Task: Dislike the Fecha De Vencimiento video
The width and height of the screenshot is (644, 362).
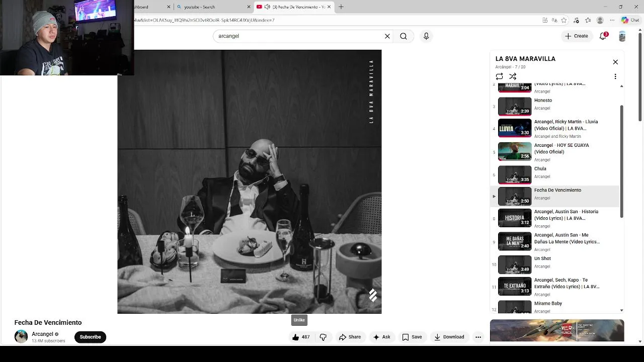Action: (323, 337)
